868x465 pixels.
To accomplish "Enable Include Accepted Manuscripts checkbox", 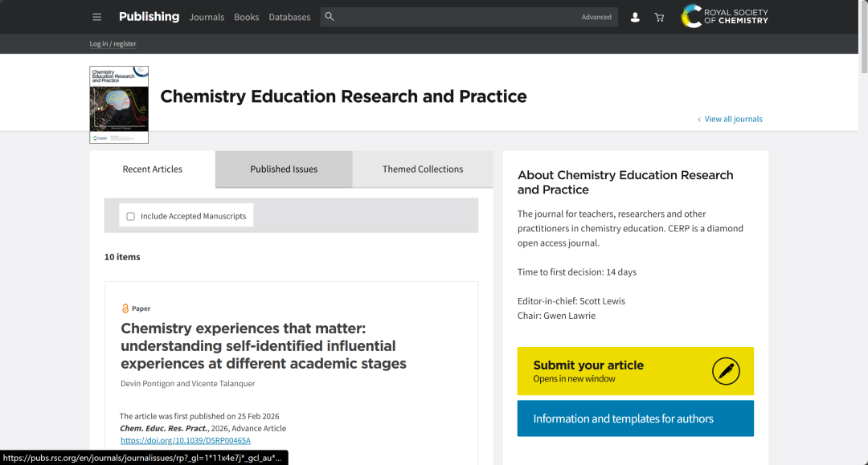I will [x=131, y=216].
